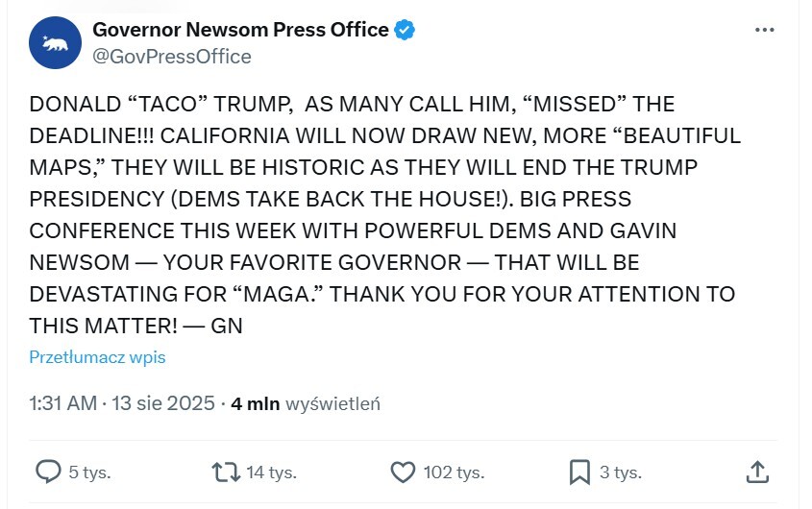
Task: Click the 14 tys. repost count
Action: [271, 473]
